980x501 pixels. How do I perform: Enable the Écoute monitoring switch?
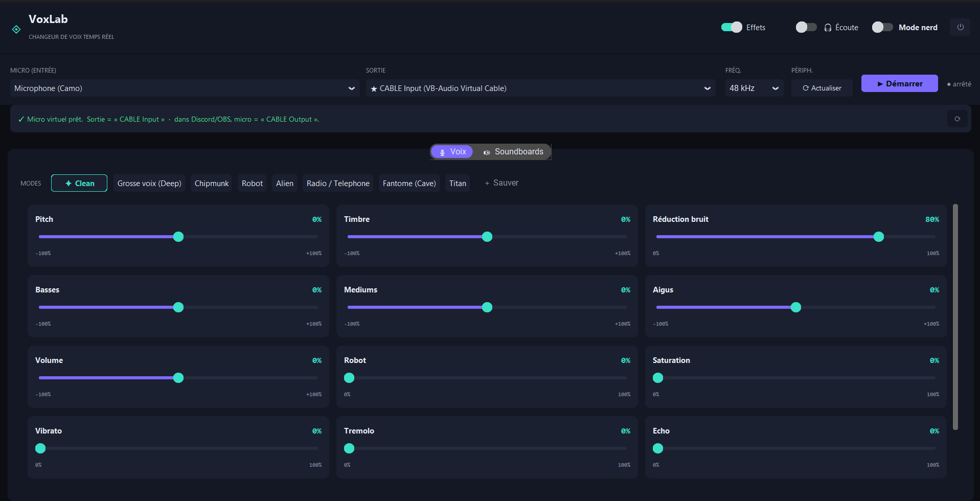click(806, 27)
